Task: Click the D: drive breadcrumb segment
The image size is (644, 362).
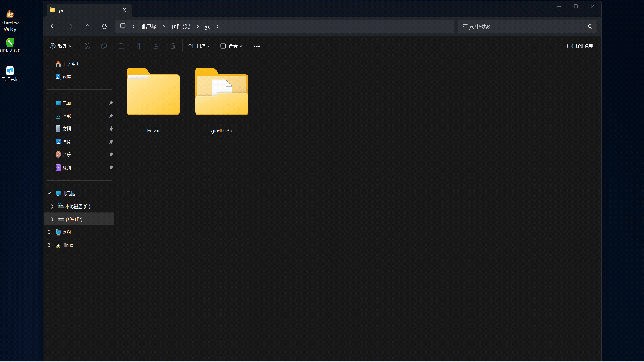Action: tap(181, 27)
